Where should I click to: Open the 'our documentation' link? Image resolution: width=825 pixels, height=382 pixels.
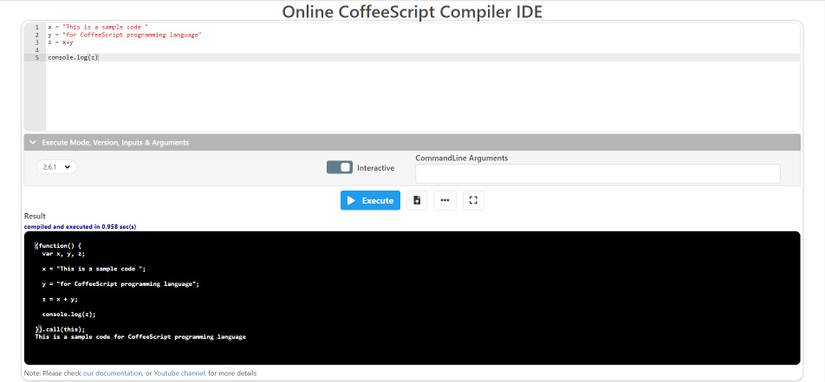(x=113, y=374)
